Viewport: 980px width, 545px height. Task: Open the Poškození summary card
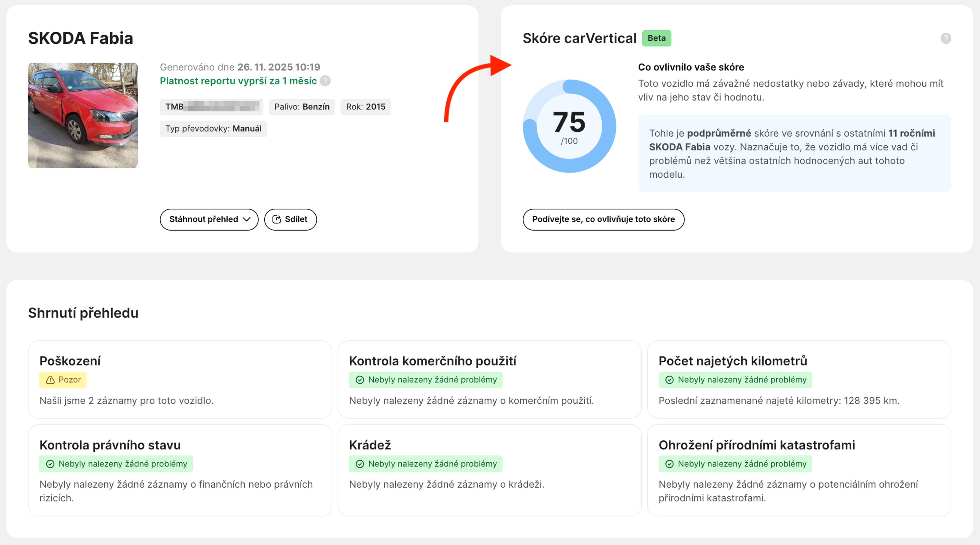(180, 379)
